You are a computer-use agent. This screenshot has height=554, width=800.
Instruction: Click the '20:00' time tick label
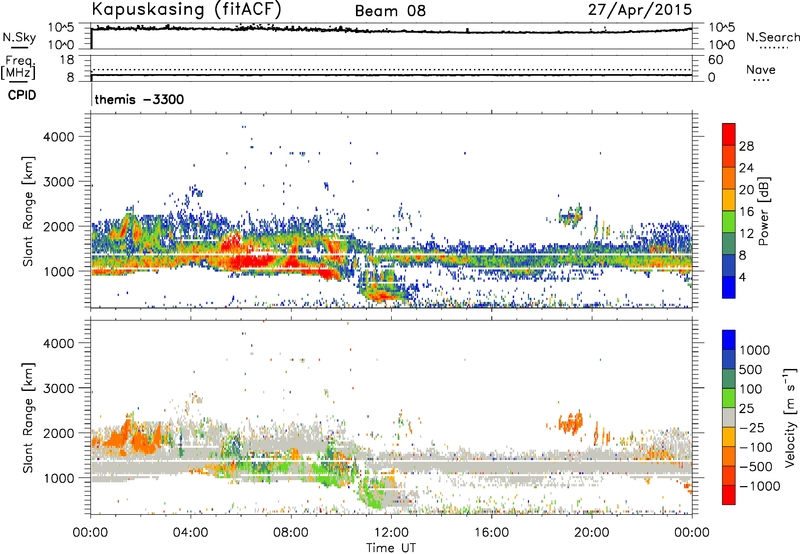(592, 533)
